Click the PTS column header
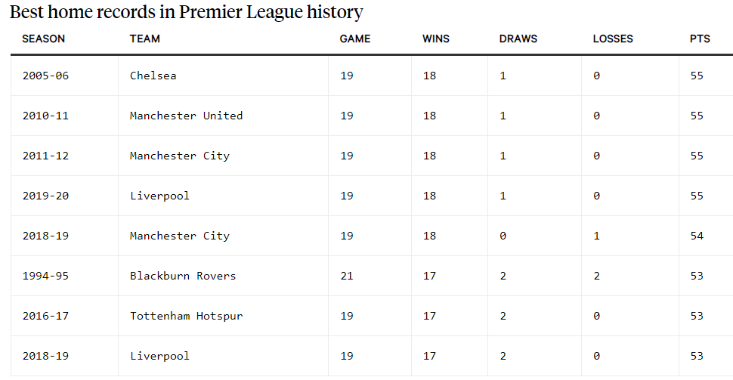The image size is (733, 380). pos(700,39)
